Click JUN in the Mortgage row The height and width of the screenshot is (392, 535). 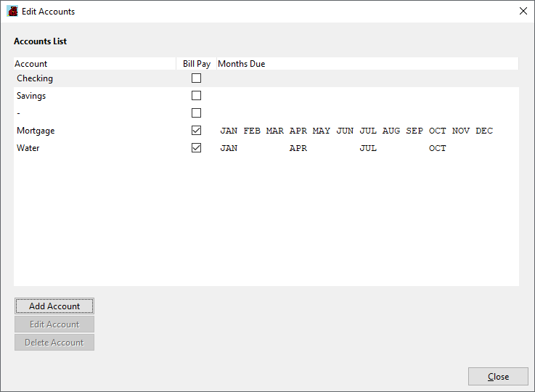(345, 131)
